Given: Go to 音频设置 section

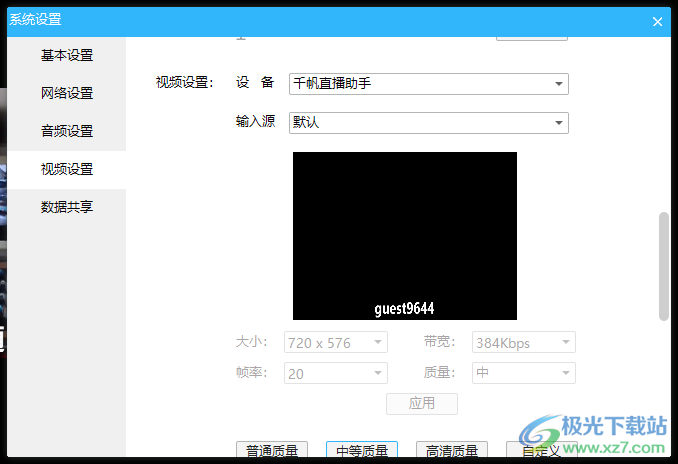Looking at the screenshot, I should [67, 131].
